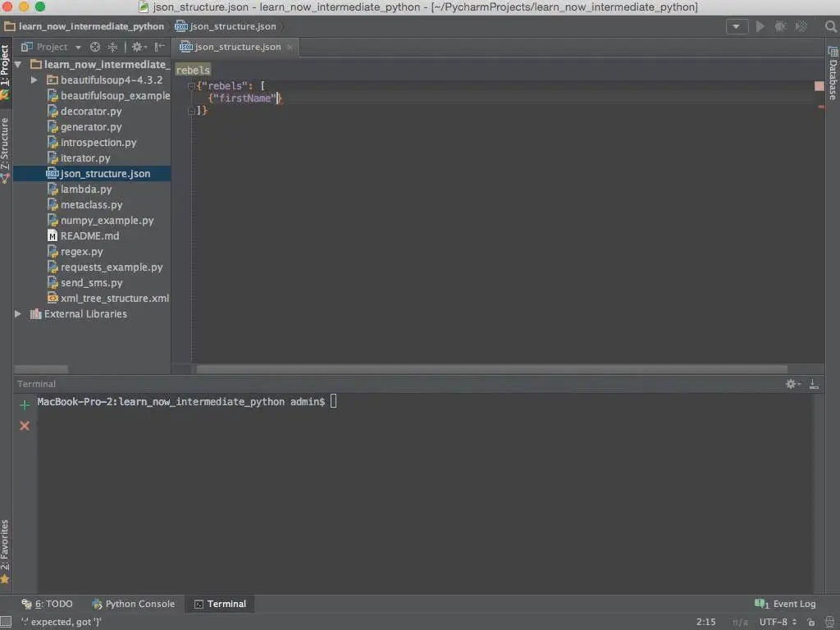Collapse the fold marker beside "rebels" line
The width and height of the screenshot is (840, 630).
(191, 85)
